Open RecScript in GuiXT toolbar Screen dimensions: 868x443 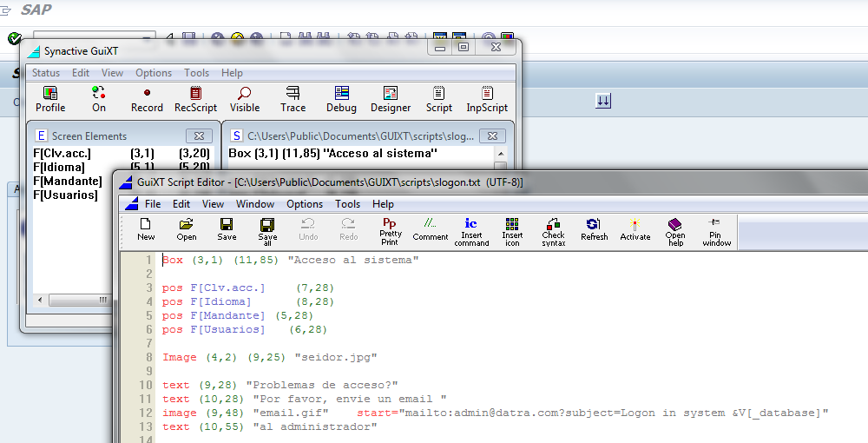tap(195, 100)
